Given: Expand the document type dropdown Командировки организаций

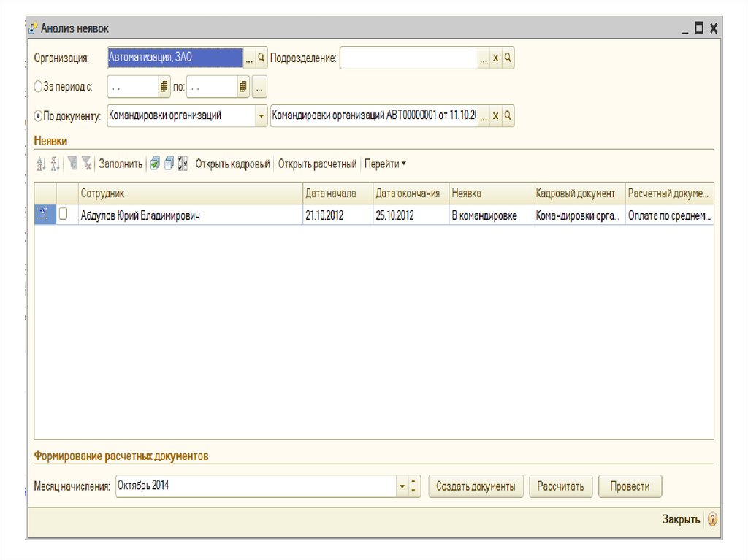Looking at the screenshot, I should (x=262, y=116).
